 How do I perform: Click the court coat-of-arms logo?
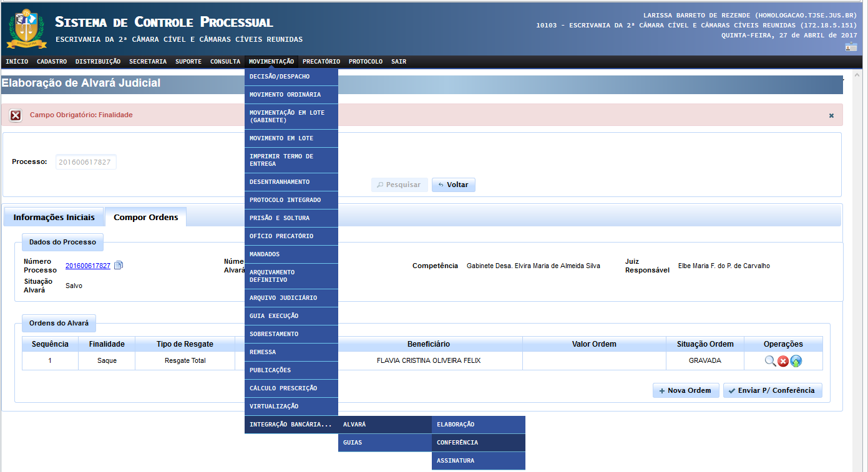click(26, 29)
